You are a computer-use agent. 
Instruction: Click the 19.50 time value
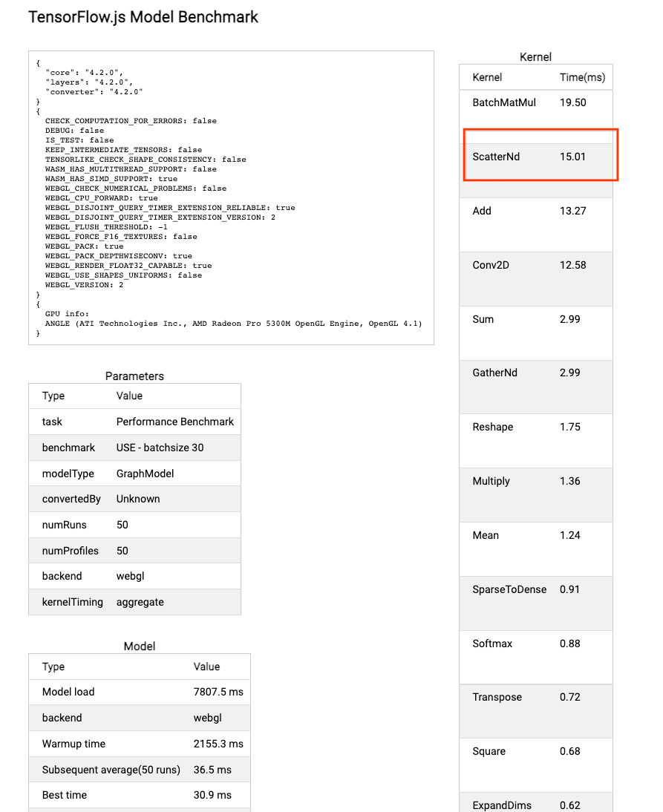[x=572, y=102]
